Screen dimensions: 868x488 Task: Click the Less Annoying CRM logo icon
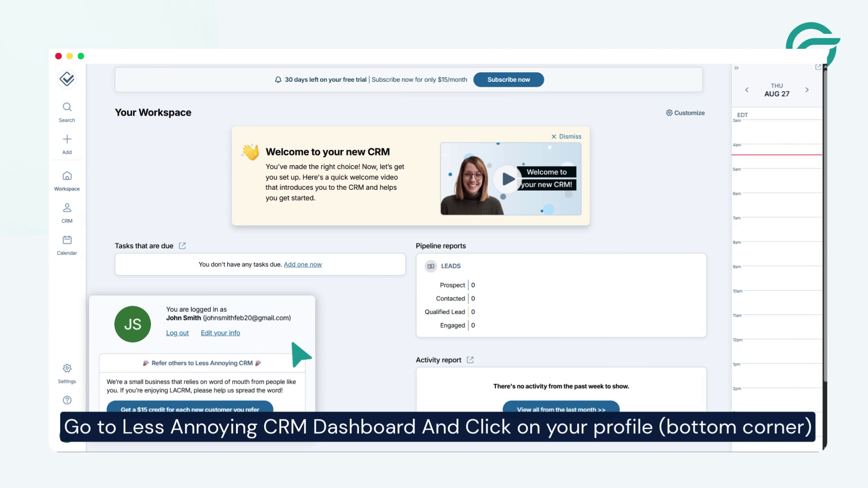pyautogui.click(x=67, y=79)
